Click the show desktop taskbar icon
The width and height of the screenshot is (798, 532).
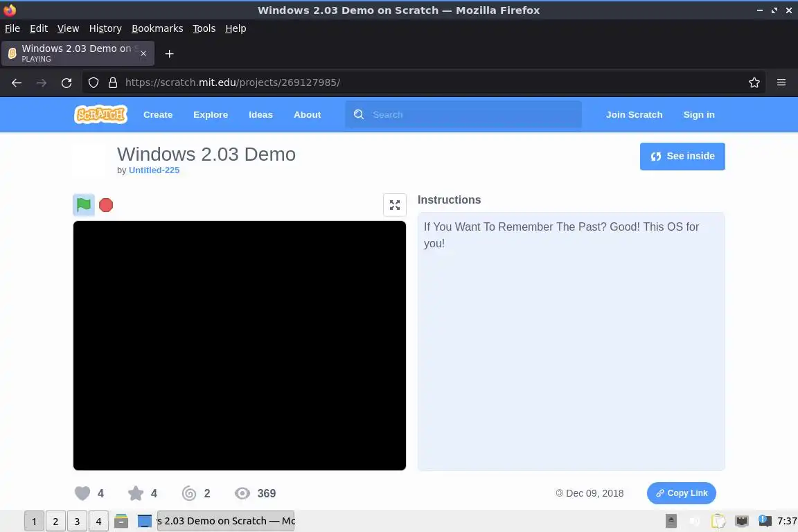(145, 521)
